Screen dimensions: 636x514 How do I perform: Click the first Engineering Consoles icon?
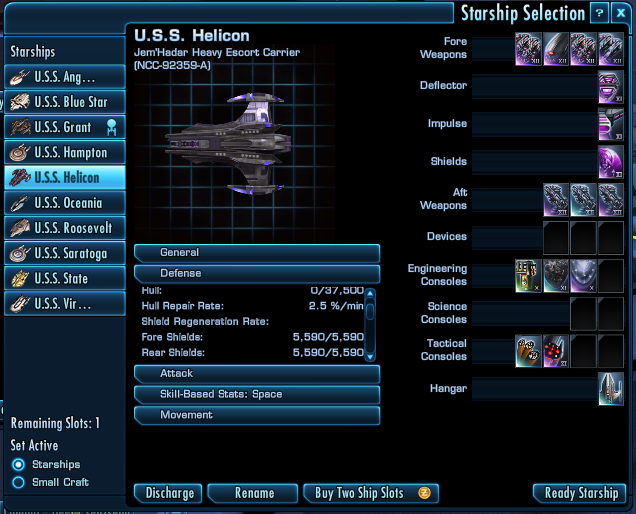528,276
